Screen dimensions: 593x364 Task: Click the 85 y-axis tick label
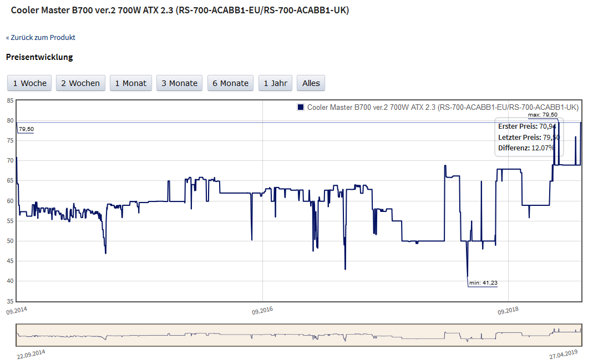[10, 100]
